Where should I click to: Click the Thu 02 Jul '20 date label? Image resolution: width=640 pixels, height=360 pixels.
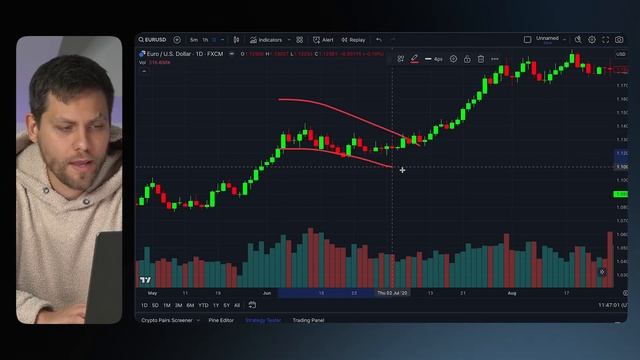coord(392,293)
